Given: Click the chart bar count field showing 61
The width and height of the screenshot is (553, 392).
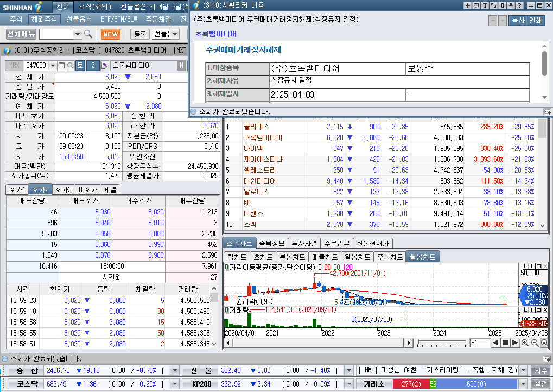Looking at the screenshot, I should (480, 343).
